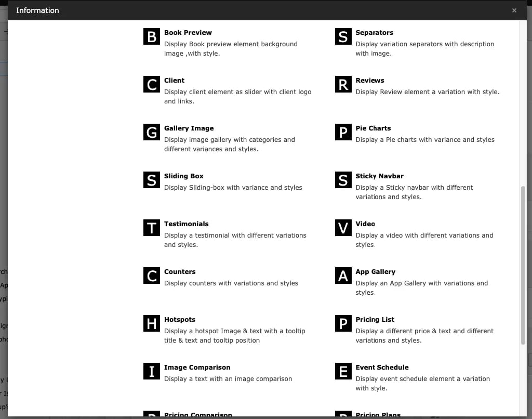Click the Pie Charts P icon
This screenshot has height=419, width=532.
pos(343,133)
